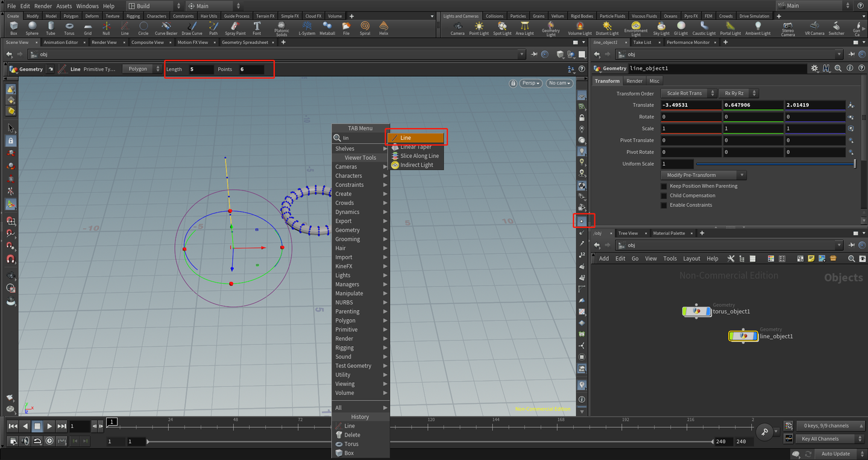Check the Enable Constraints option
Image resolution: width=868 pixels, height=460 pixels.
(x=664, y=206)
